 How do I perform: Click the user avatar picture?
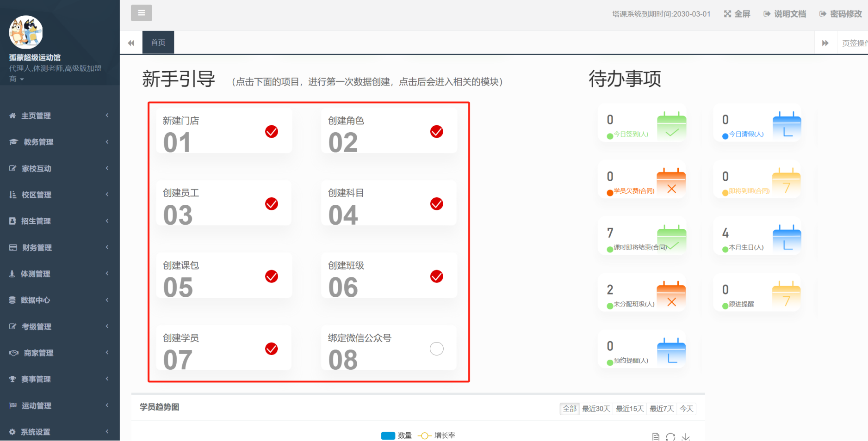pyautogui.click(x=26, y=32)
